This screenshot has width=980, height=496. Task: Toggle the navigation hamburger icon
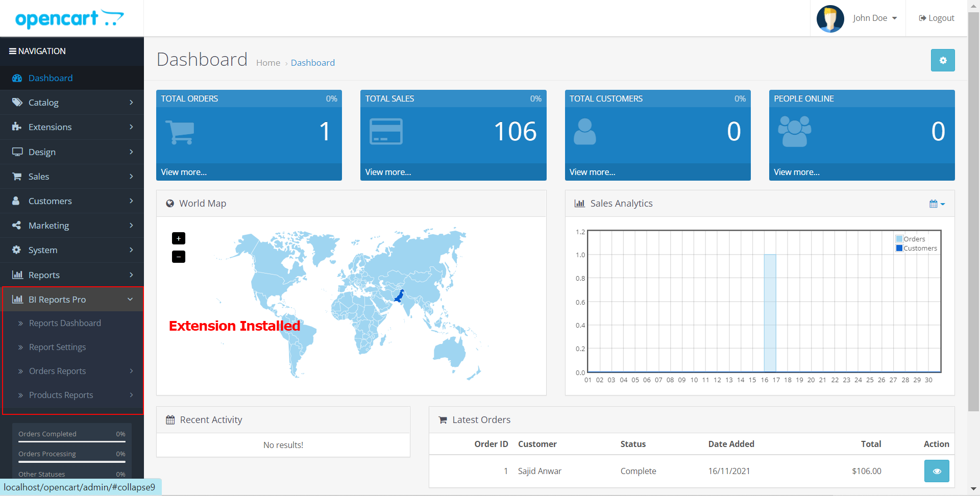(13, 51)
